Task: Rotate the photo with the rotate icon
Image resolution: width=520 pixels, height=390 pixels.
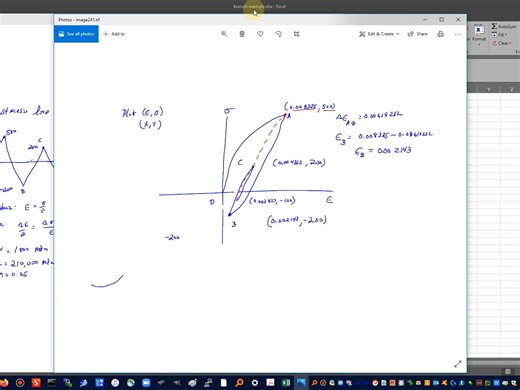Action: pyautogui.click(x=278, y=34)
